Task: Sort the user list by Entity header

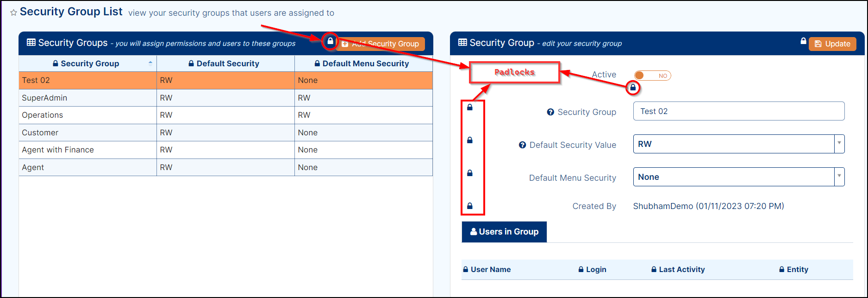Action: coord(797,269)
